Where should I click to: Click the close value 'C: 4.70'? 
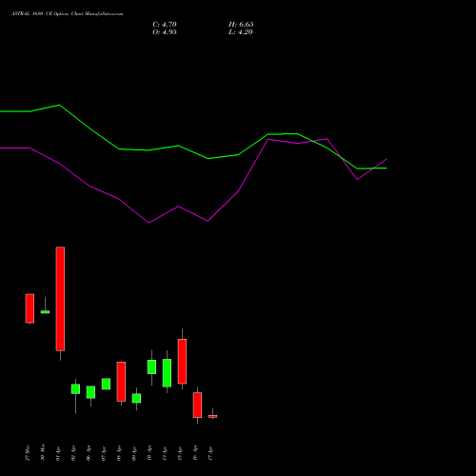tap(165, 25)
